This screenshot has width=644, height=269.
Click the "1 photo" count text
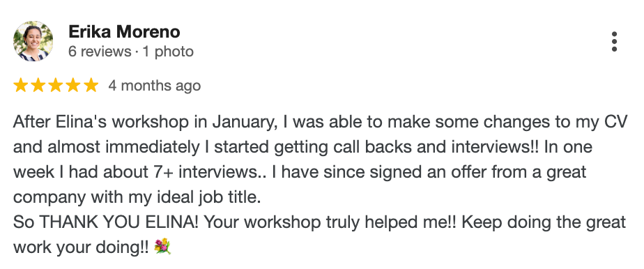click(167, 52)
